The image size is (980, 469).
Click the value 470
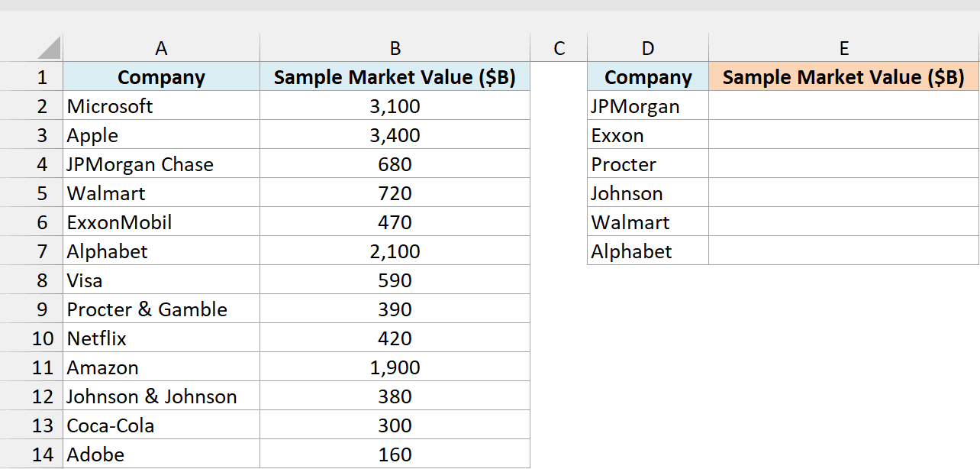[x=395, y=222]
